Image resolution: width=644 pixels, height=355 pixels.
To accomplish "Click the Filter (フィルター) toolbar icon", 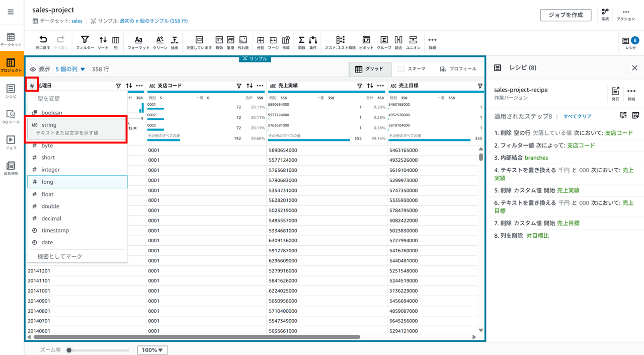I will tap(85, 42).
